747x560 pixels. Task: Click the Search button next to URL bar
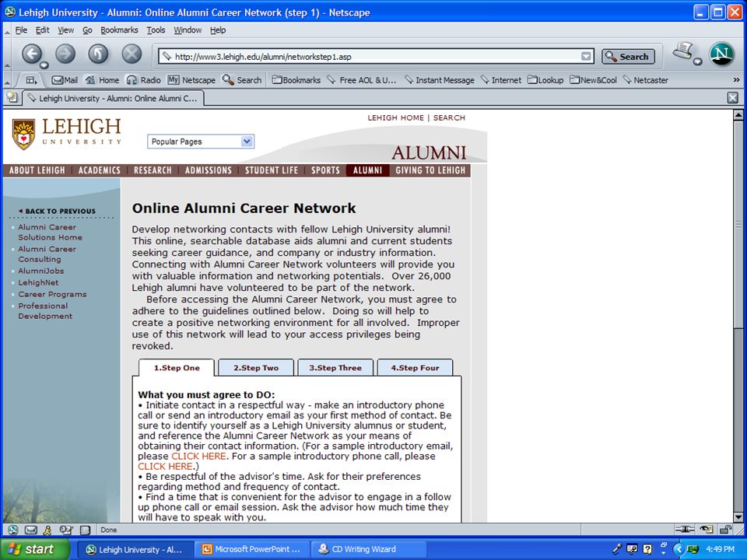pyautogui.click(x=628, y=57)
